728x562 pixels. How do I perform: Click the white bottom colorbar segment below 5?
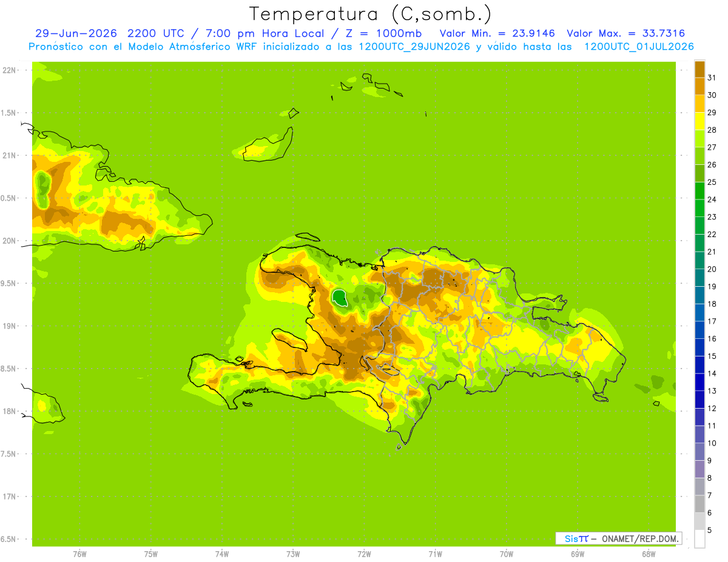pos(699,538)
